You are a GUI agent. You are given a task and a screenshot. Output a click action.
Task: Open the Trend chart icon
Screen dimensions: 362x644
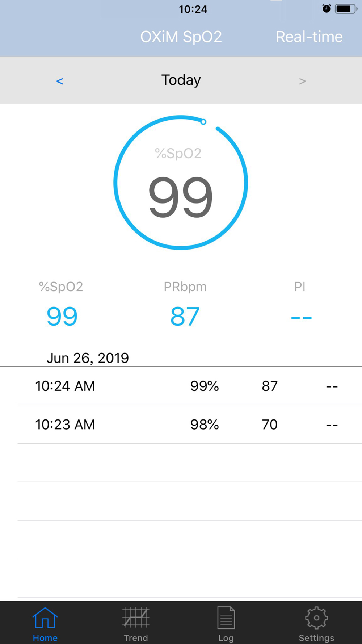pyautogui.click(x=136, y=618)
